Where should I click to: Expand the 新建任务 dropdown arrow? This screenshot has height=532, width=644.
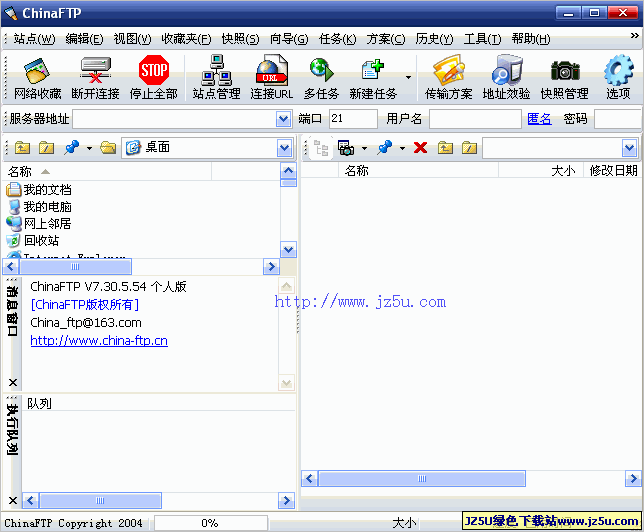408,77
